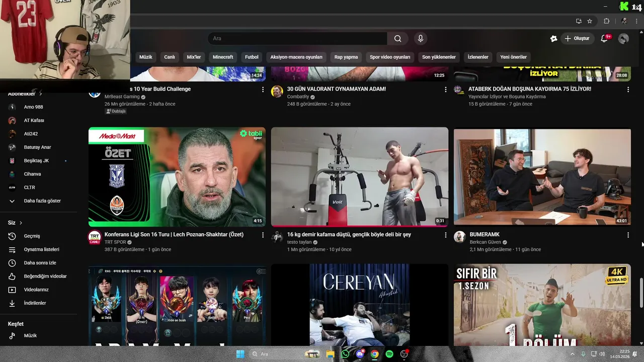Open options for ATABERK DOĞAN video
The height and width of the screenshot is (362, 644).
coord(628,89)
